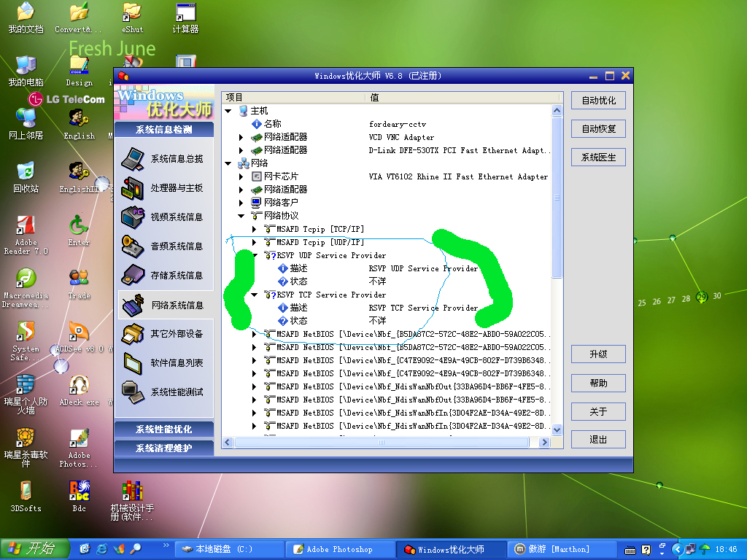Image resolution: width=747 pixels, height=560 pixels.
Task: Collapse the 网络协议 tree node
Action: pos(241,216)
